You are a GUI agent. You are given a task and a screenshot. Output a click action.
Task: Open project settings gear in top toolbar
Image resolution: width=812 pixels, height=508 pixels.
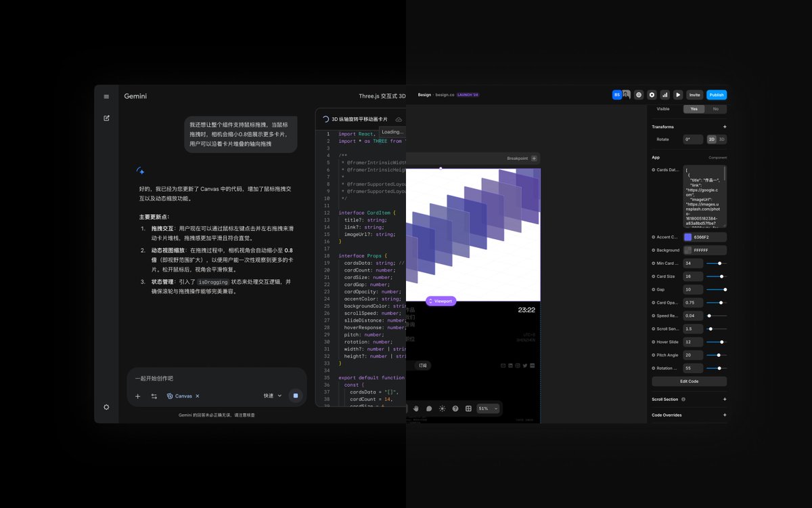point(652,95)
